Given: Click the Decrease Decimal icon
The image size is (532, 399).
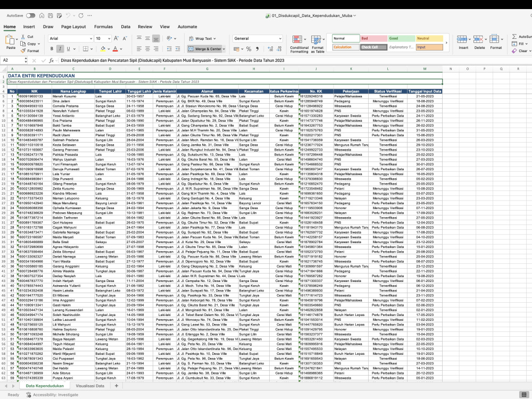Looking at the screenshot, I should pos(279,49).
